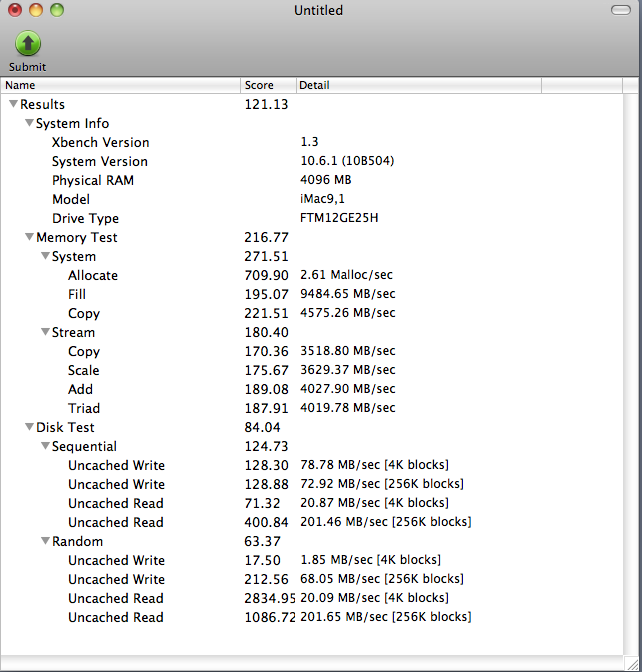This screenshot has width=642, height=672.
Task: Click the Score column header
Action: [x=268, y=85]
